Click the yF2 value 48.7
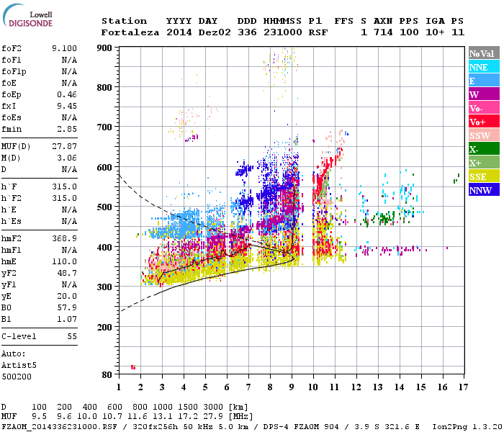The width and height of the screenshot is (504, 432). pos(67,273)
